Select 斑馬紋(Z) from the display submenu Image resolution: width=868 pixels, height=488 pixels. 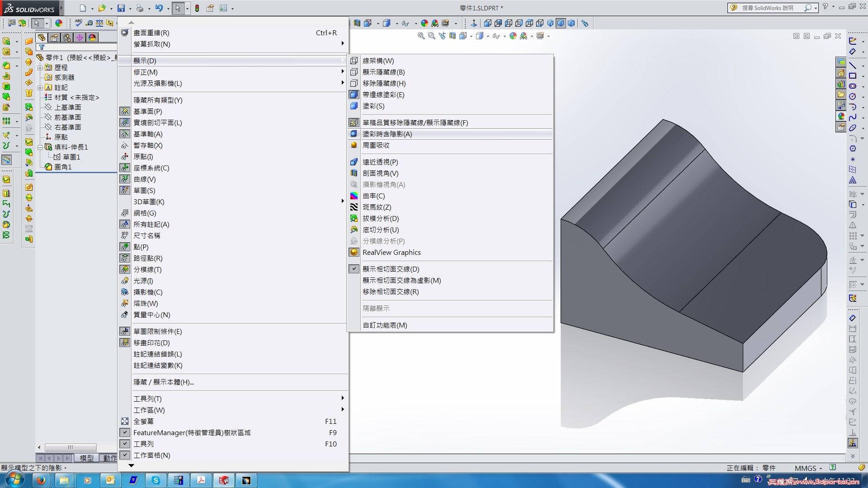377,207
